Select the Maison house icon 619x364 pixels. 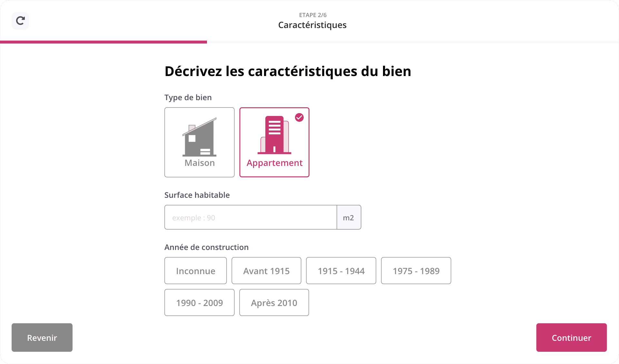click(x=200, y=137)
